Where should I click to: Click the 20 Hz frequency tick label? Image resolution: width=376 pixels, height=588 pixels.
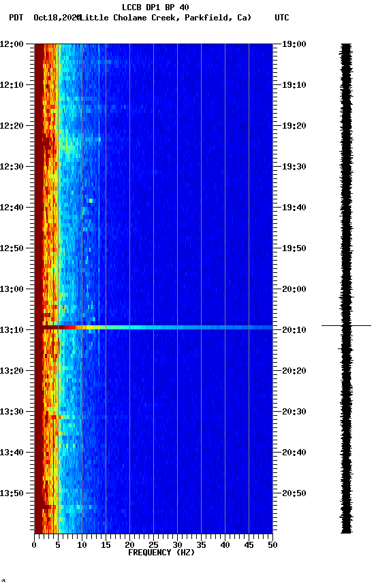(x=129, y=546)
